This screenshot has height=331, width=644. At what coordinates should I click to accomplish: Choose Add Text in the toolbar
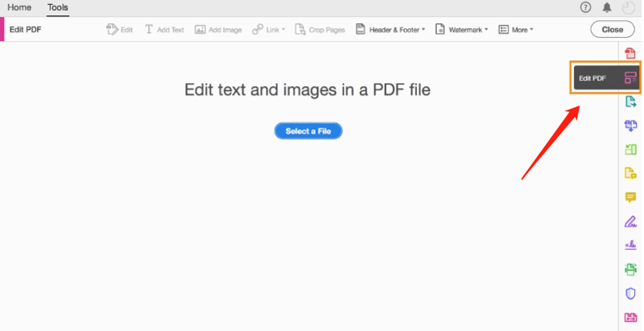tap(164, 30)
